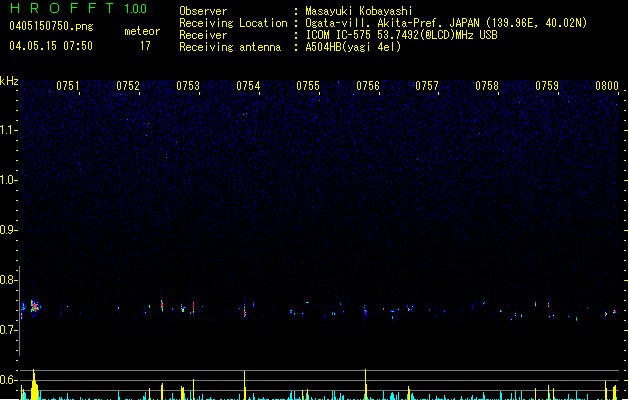Image resolution: width=629 pixels, height=400 pixels.
Task: Click the 0758 time marker
Action: point(487,86)
